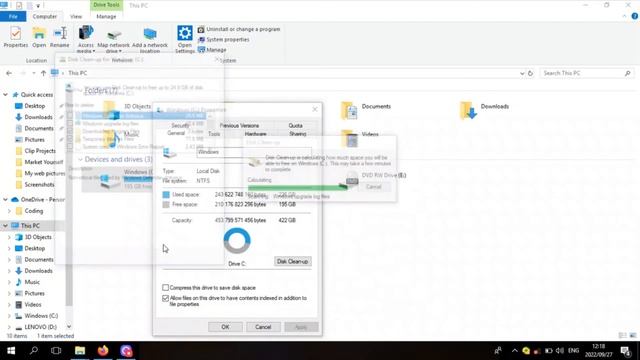Click Uninstall or change a program
This screenshot has width=640, height=360.
click(239, 29)
